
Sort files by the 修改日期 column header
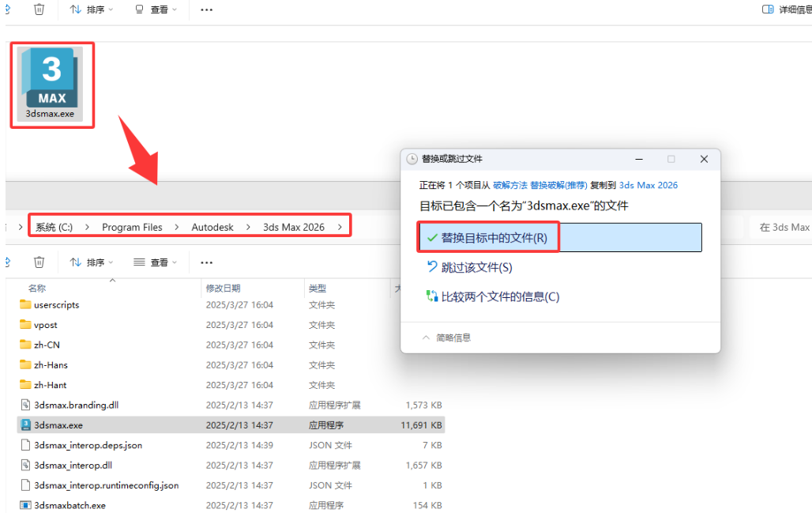tap(223, 289)
